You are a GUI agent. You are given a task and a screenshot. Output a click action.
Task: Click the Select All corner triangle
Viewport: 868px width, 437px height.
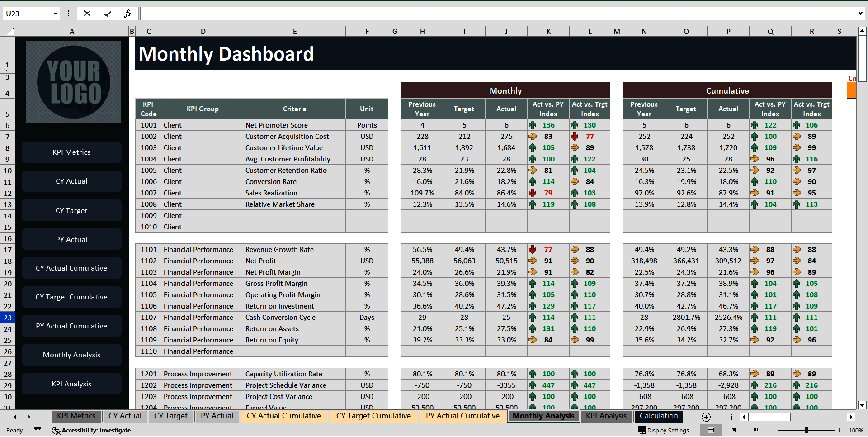10,31
